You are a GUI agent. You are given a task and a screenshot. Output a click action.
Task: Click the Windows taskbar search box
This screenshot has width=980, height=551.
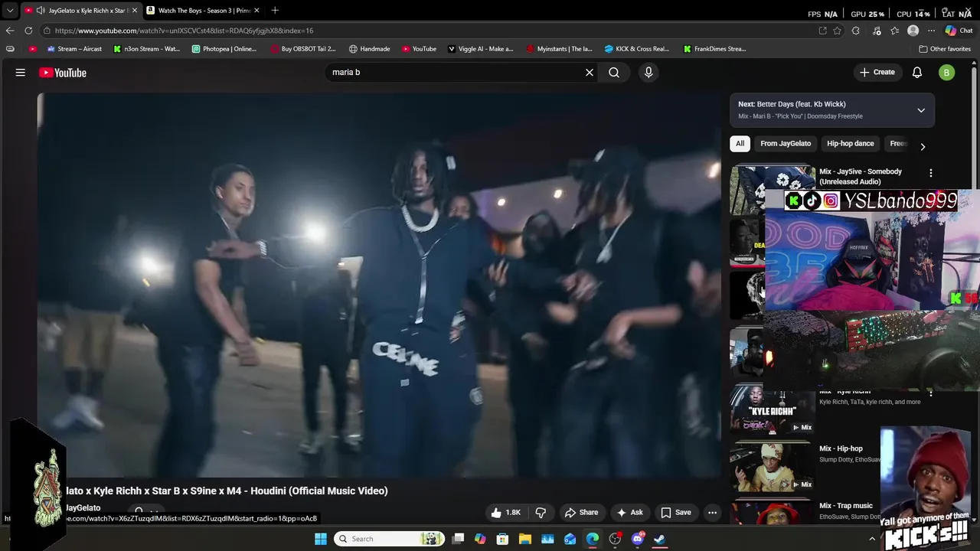click(390, 539)
